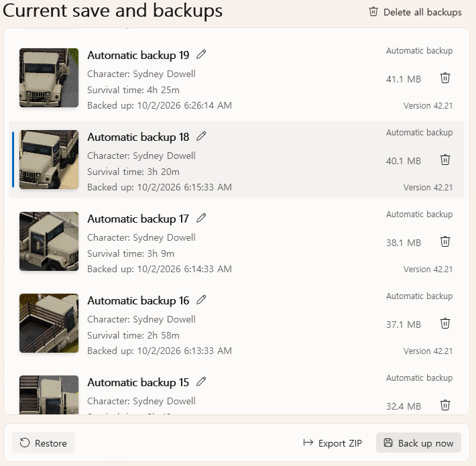Click pencil icon beside Automatic backup 16
The image size is (476, 466).
click(201, 300)
